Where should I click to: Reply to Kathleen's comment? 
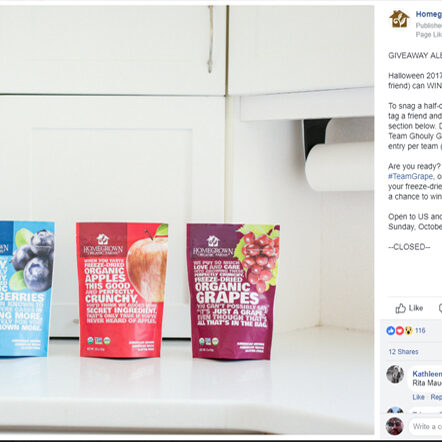click(x=436, y=397)
